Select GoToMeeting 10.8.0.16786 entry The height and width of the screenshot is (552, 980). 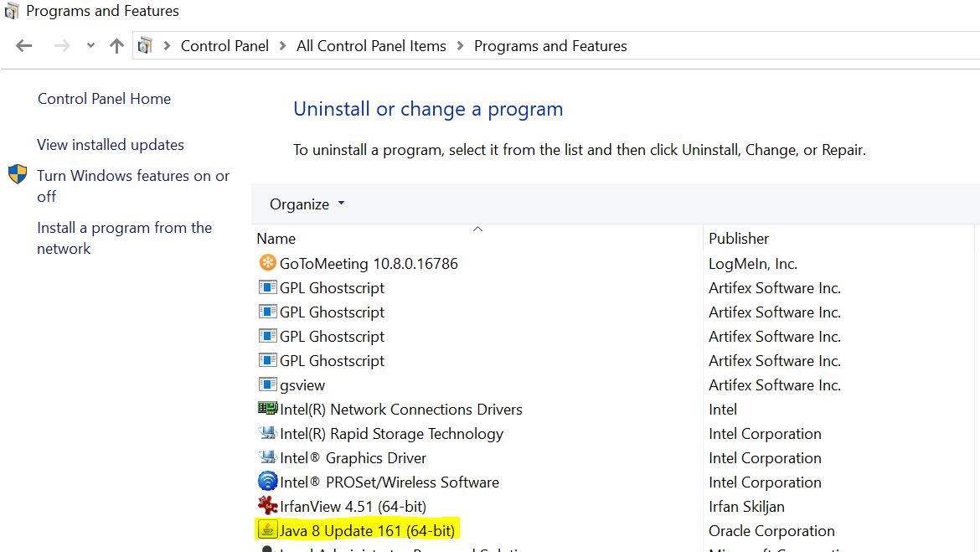coord(369,264)
